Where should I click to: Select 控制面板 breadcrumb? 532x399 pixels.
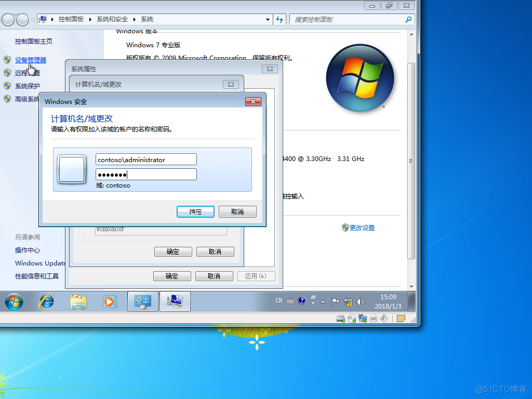click(x=71, y=19)
